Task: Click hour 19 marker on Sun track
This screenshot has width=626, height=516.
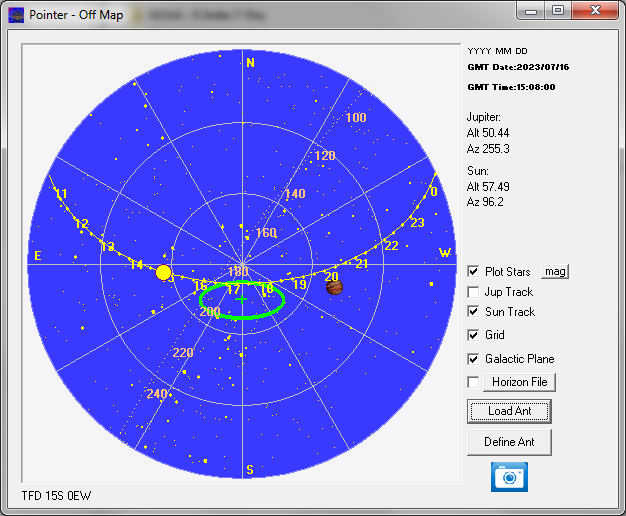Action: point(299,284)
